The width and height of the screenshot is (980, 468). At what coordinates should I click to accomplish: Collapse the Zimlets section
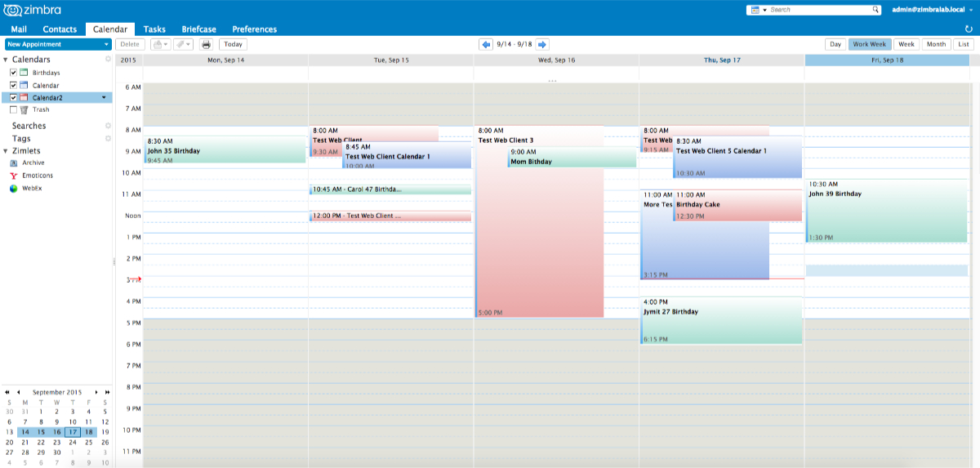(x=6, y=151)
